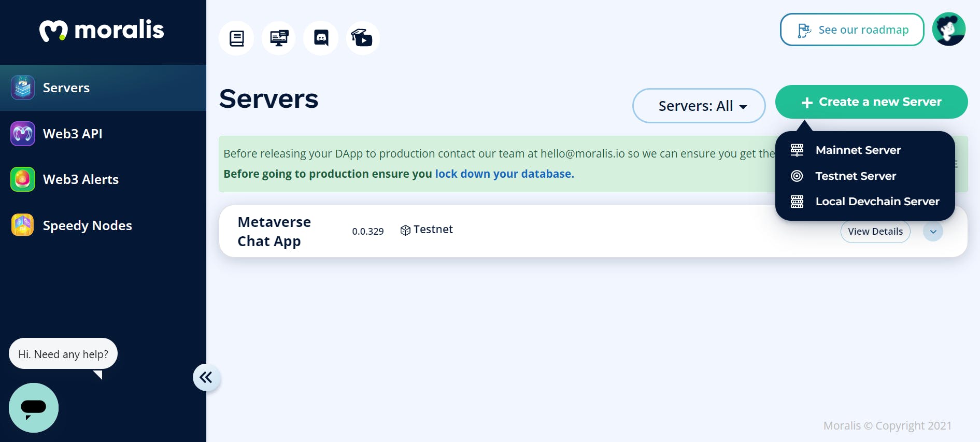Expand the Metaverse Chat App row chevron
The image size is (980, 442).
[933, 232]
